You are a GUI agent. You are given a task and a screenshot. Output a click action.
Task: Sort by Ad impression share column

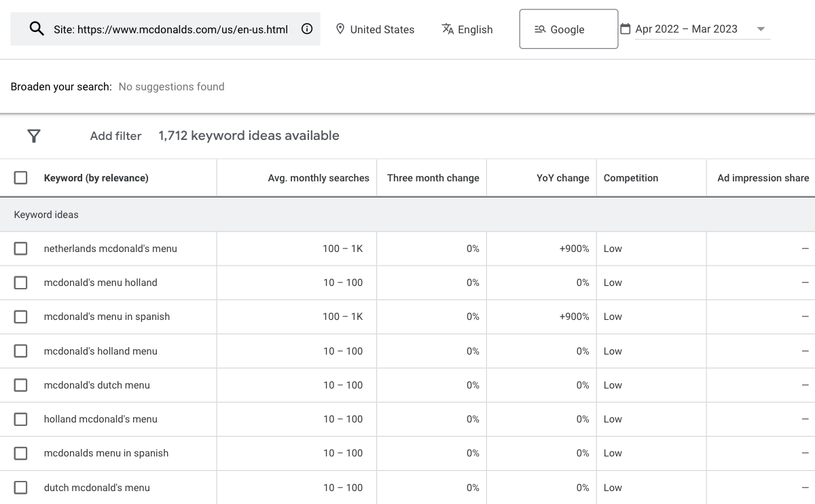(763, 178)
